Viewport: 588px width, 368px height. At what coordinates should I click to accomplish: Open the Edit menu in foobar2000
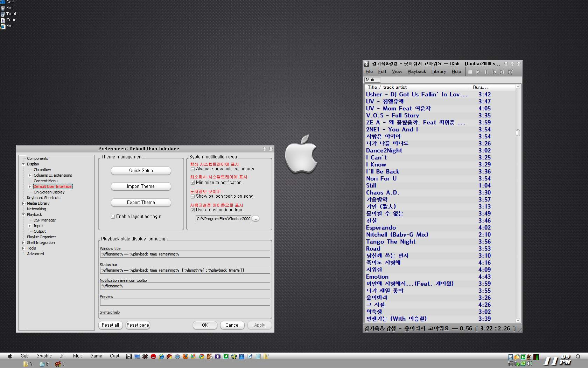coord(382,71)
